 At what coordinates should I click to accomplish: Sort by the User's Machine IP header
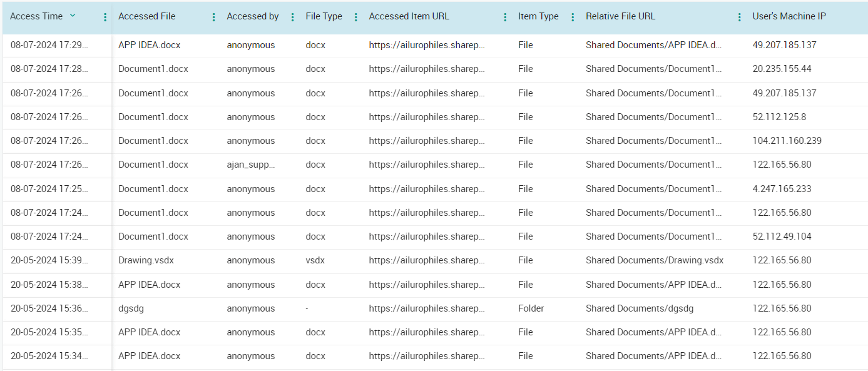(x=789, y=16)
